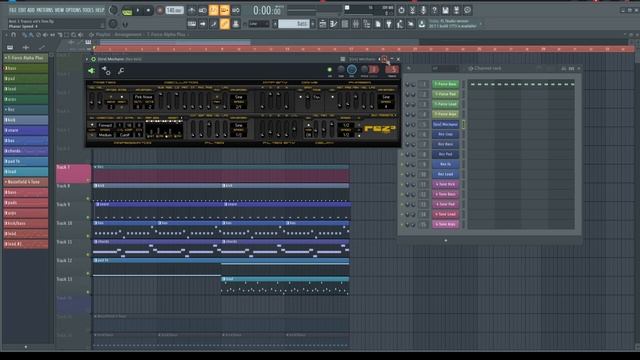Open the channel rack view icon

coord(345,24)
